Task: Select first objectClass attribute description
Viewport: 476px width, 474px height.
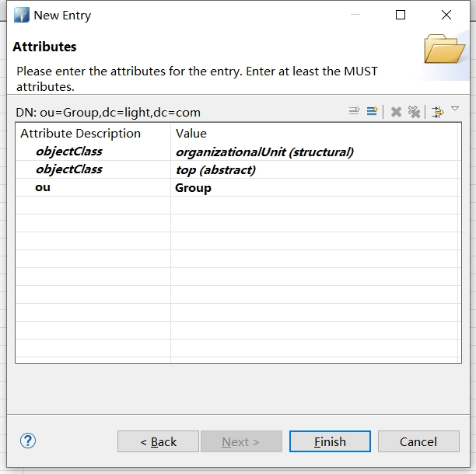Action: coord(68,152)
